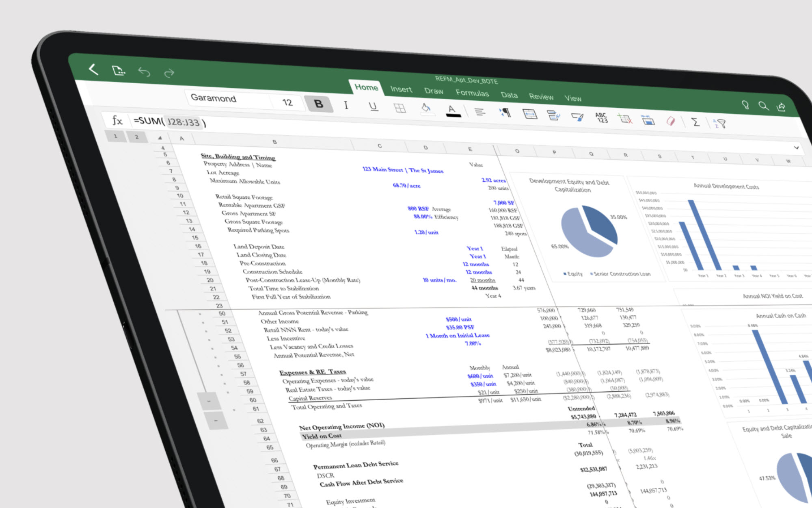Click the Select All corner triangle

[x=160, y=138]
